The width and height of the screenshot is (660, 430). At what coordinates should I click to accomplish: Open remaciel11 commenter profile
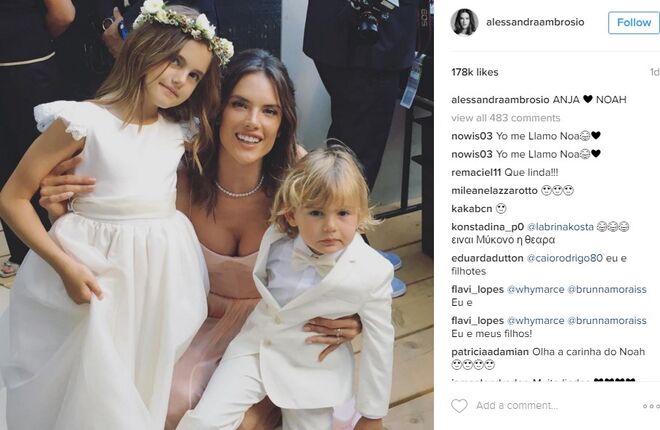tap(476, 173)
